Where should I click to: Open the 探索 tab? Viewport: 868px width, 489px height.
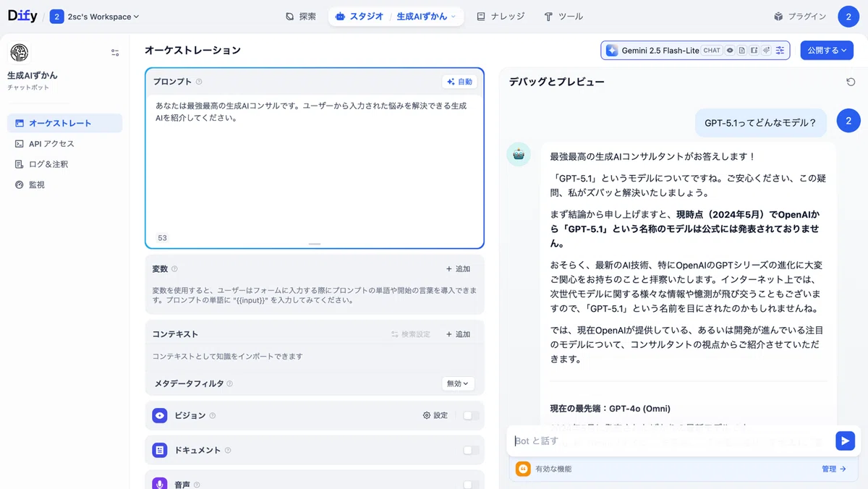pos(302,16)
